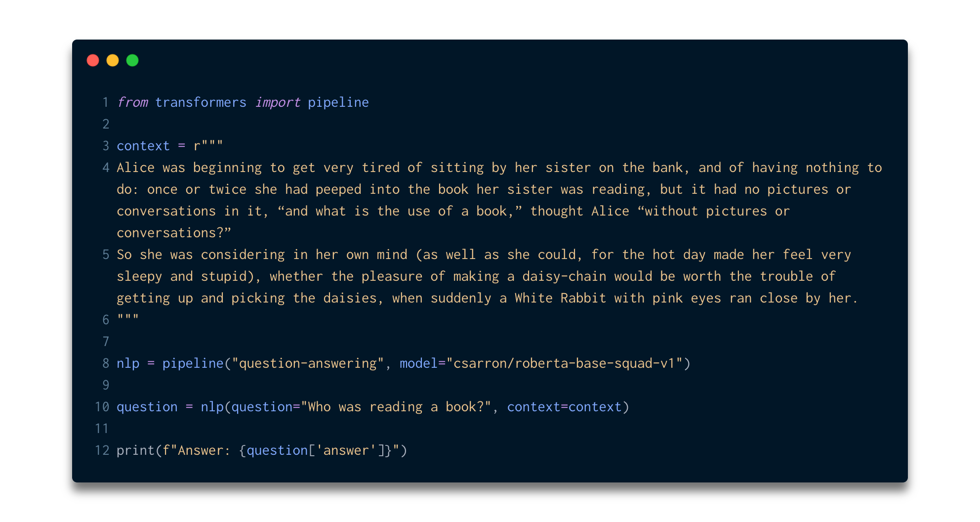Click line number 3 in the gutter
Screen dimensions: 980x522
click(106, 146)
